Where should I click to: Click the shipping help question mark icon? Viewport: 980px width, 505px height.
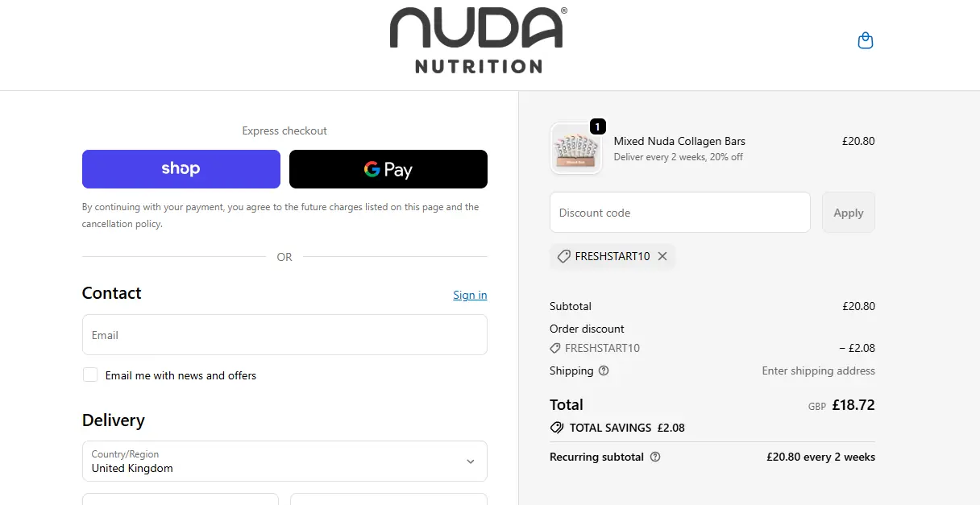(x=604, y=371)
